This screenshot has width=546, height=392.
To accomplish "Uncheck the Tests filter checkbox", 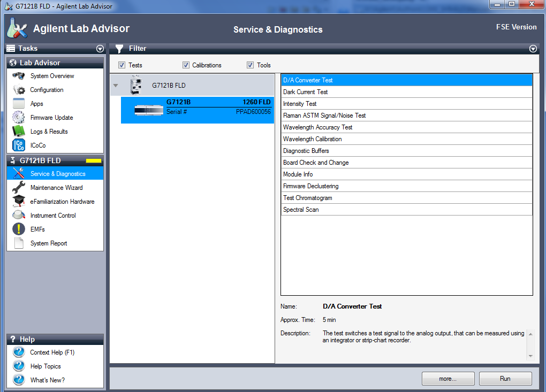I will click(x=122, y=65).
